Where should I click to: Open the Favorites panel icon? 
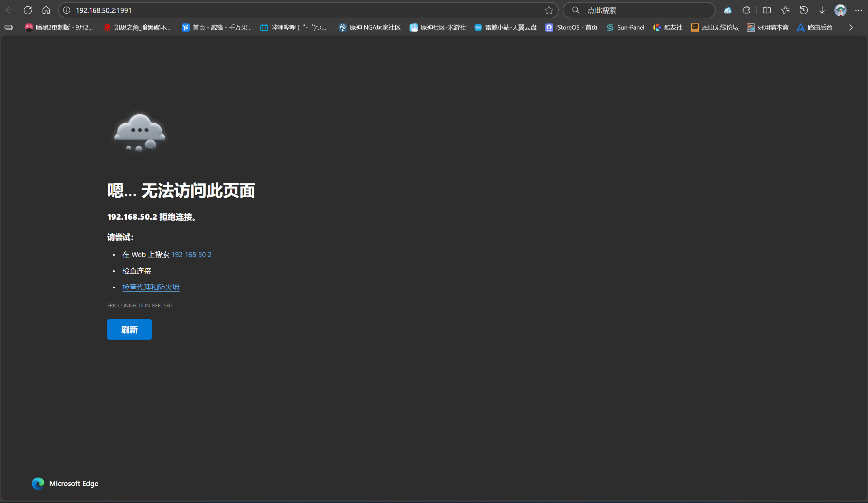click(x=785, y=10)
